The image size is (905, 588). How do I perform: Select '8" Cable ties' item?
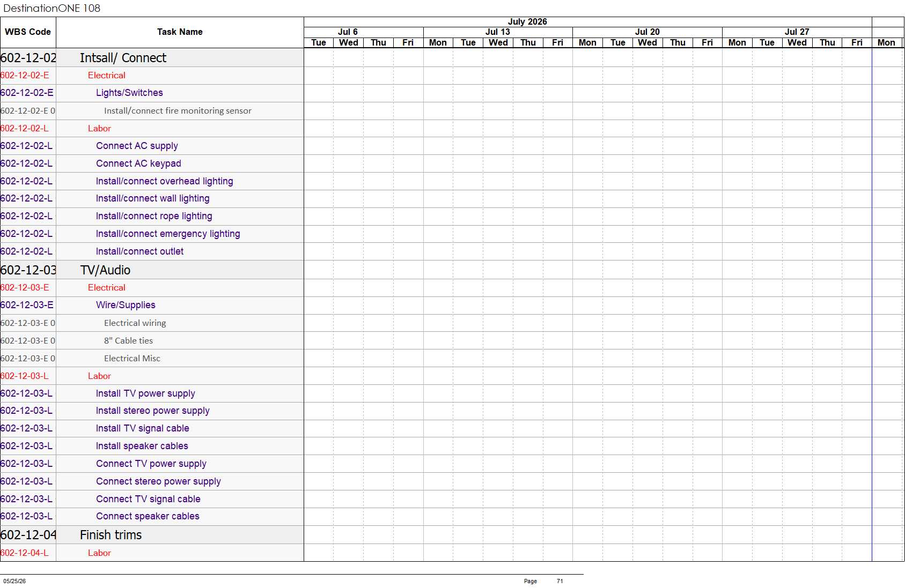click(x=128, y=341)
